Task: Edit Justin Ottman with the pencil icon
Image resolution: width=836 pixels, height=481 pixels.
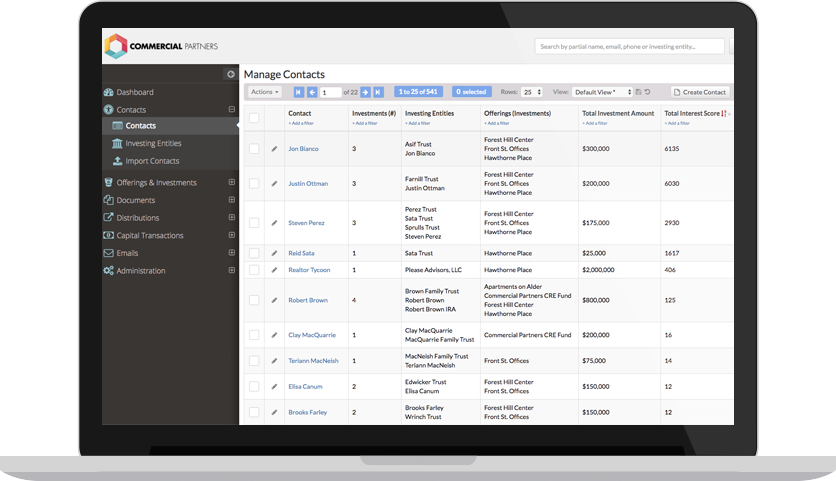Action: point(274,183)
